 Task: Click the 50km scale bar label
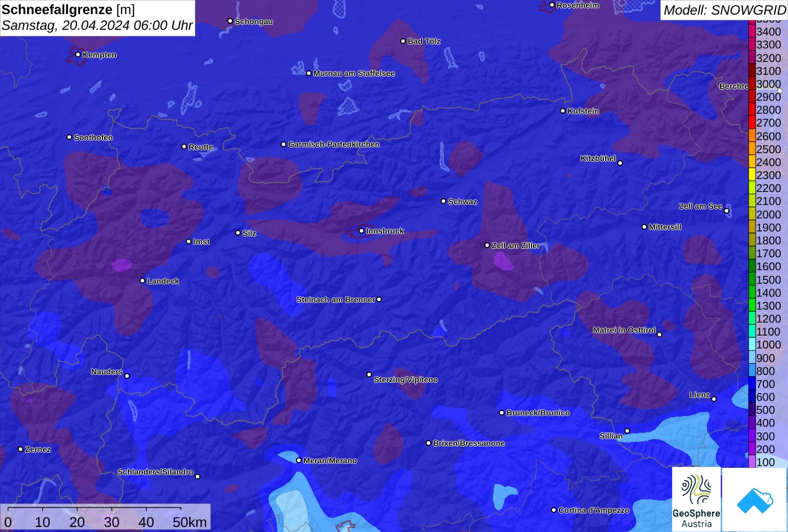pyautogui.click(x=190, y=522)
